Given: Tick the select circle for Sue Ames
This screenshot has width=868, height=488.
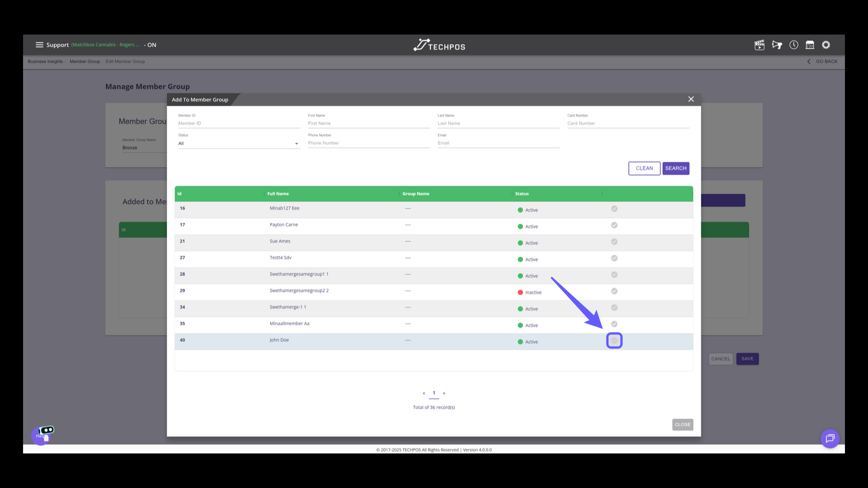Looking at the screenshot, I should click(614, 242).
